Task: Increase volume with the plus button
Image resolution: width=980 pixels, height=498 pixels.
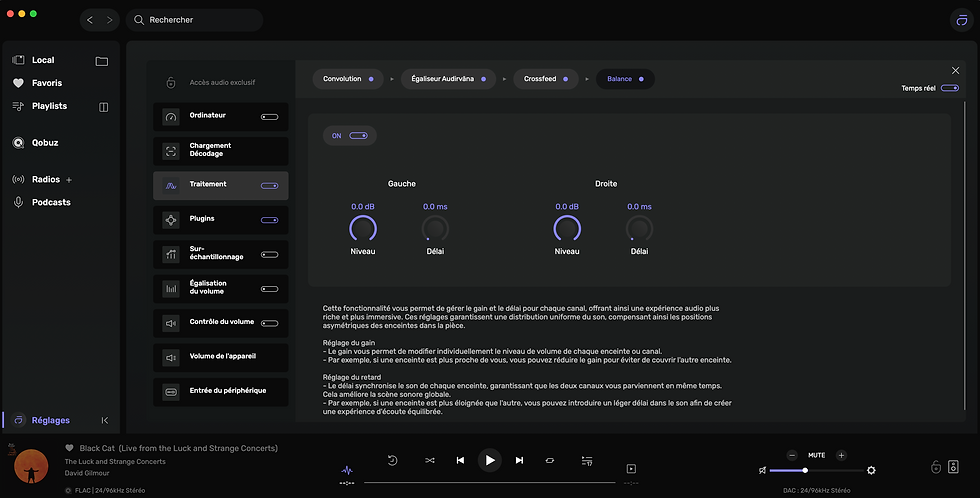Action: tap(841, 456)
